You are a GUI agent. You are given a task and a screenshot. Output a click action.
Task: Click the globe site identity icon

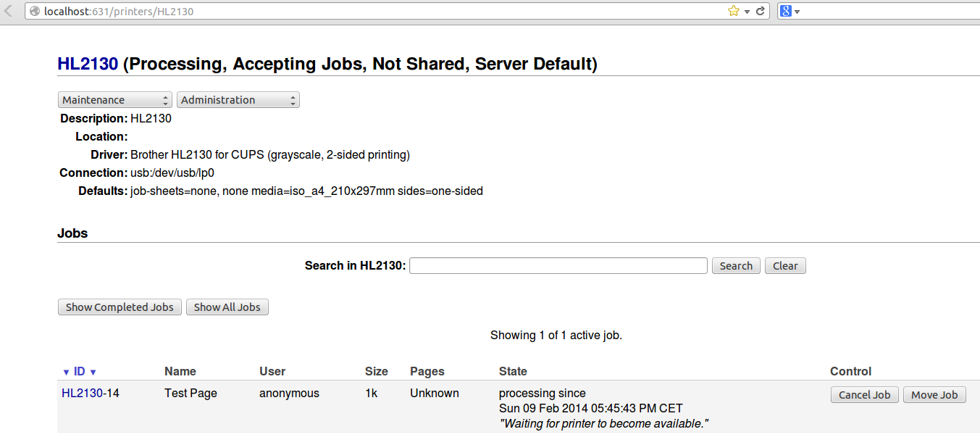coord(34,11)
